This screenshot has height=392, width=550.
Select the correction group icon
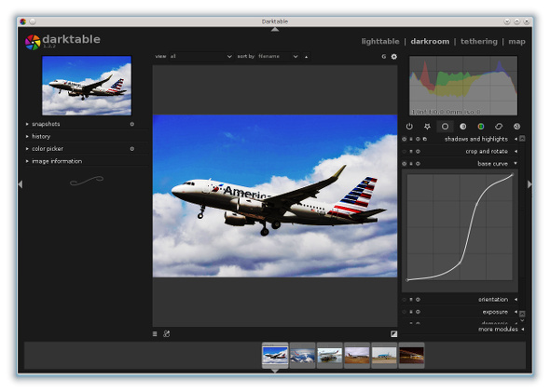coord(499,127)
